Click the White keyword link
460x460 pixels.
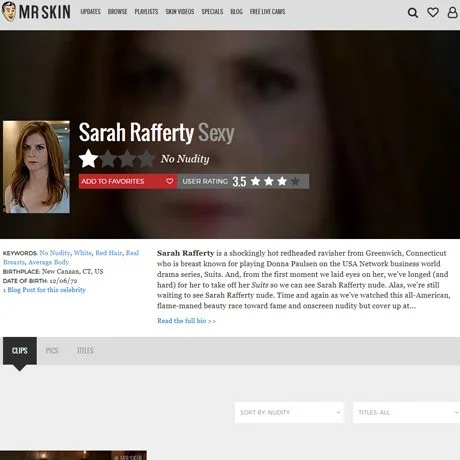coord(83,253)
